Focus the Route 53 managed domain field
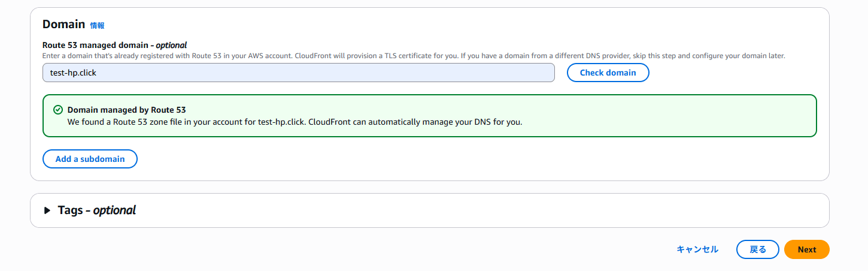This screenshot has width=868, height=271. point(299,73)
